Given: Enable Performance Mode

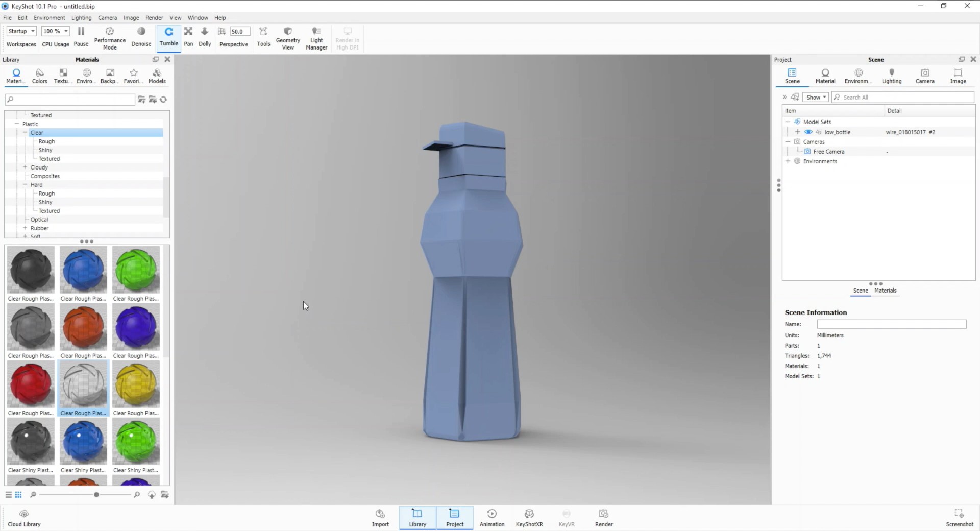Looking at the screenshot, I should tap(110, 36).
